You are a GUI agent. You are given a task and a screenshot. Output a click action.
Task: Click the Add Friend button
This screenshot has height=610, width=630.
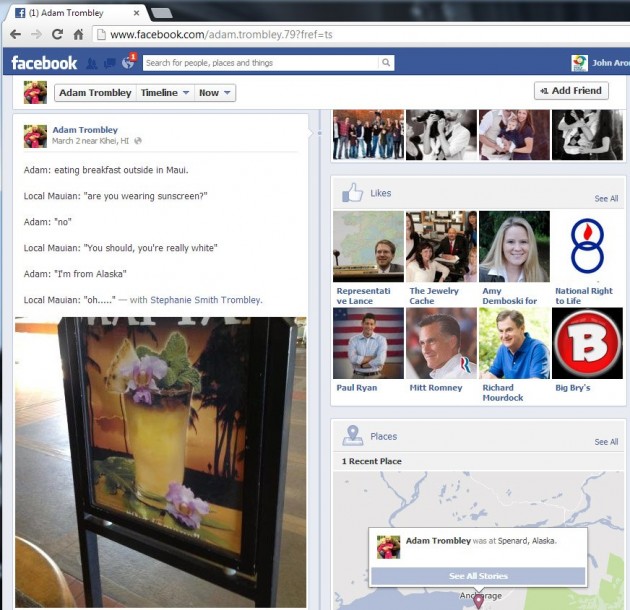coord(571,91)
